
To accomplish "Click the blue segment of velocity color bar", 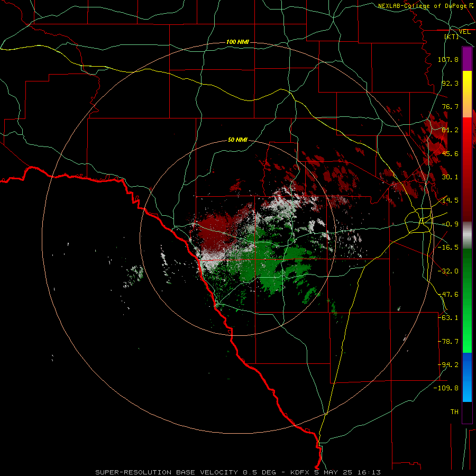I will [467, 377].
